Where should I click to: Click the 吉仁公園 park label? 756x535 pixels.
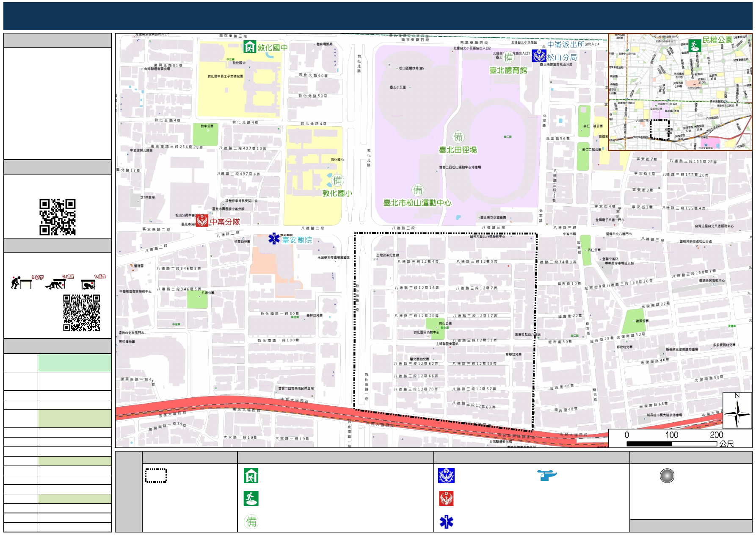point(594,250)
